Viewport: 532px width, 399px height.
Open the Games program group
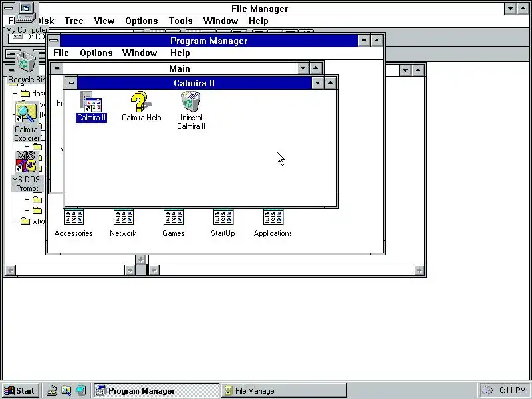(x=174, y=223)
